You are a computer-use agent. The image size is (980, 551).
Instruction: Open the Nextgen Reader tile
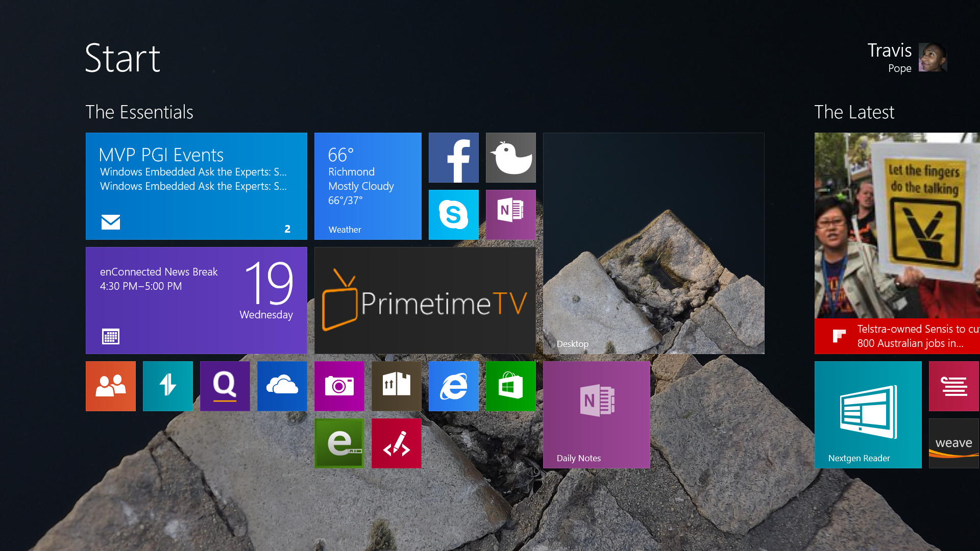(x=868, y=415)
